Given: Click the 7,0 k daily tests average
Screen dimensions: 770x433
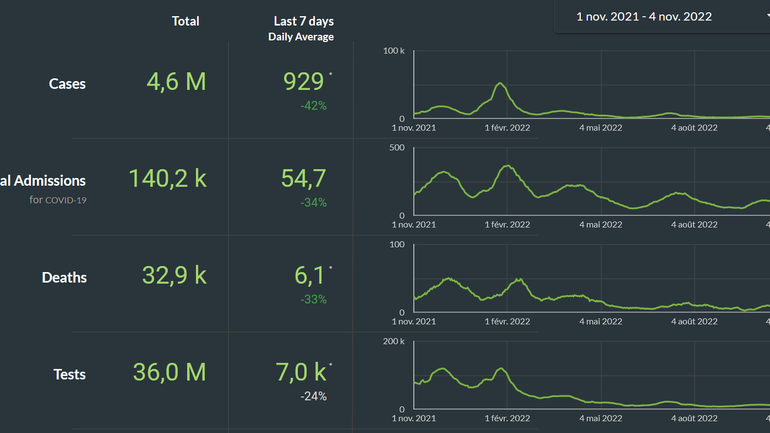Looking at the screenshot, I should pos(300,373).
